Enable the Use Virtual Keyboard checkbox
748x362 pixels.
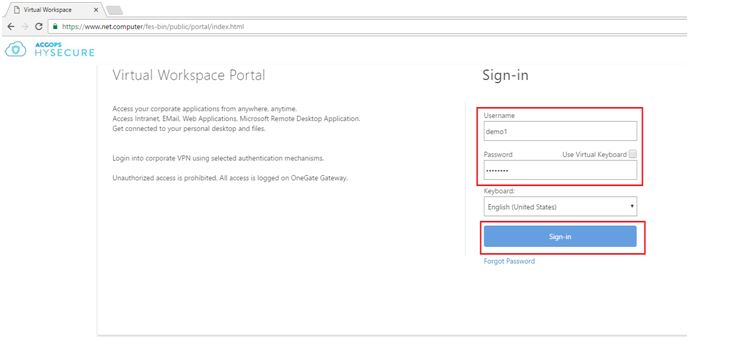(x=633, y=154)
